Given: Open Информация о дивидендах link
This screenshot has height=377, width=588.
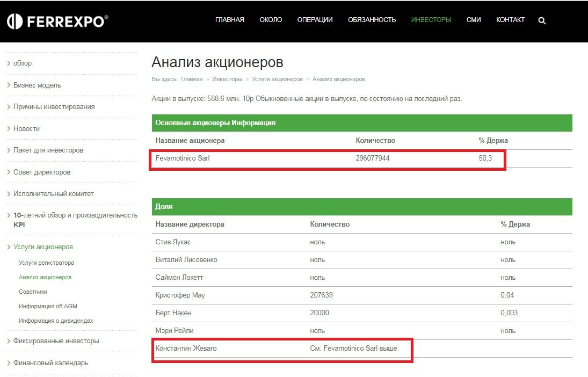Looking at the screenshot, I should [56, 321].
